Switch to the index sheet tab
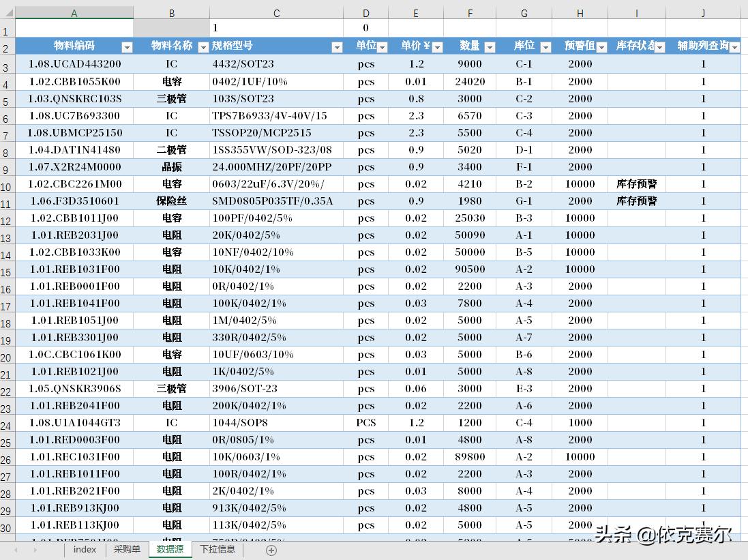 pyautogui.click(x=84, y=549)
